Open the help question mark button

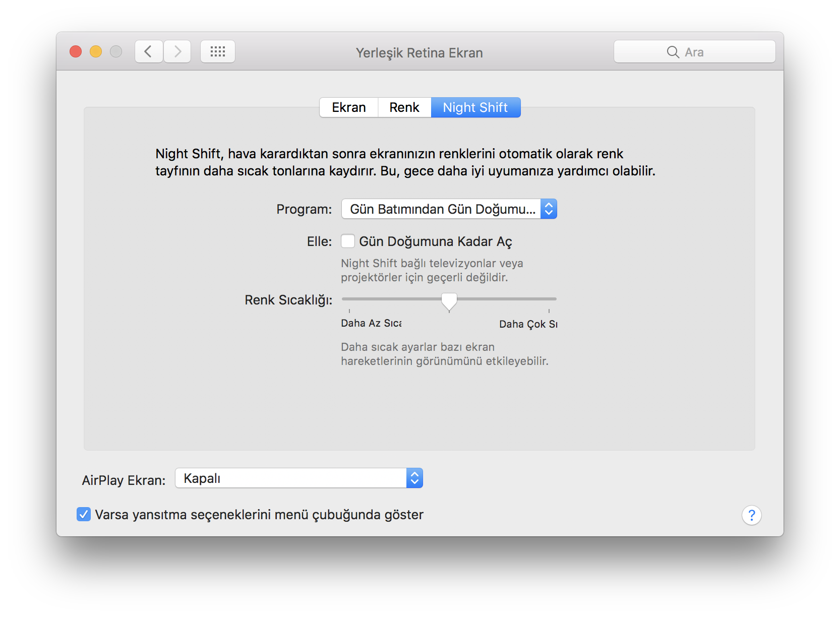pos(751,515)
